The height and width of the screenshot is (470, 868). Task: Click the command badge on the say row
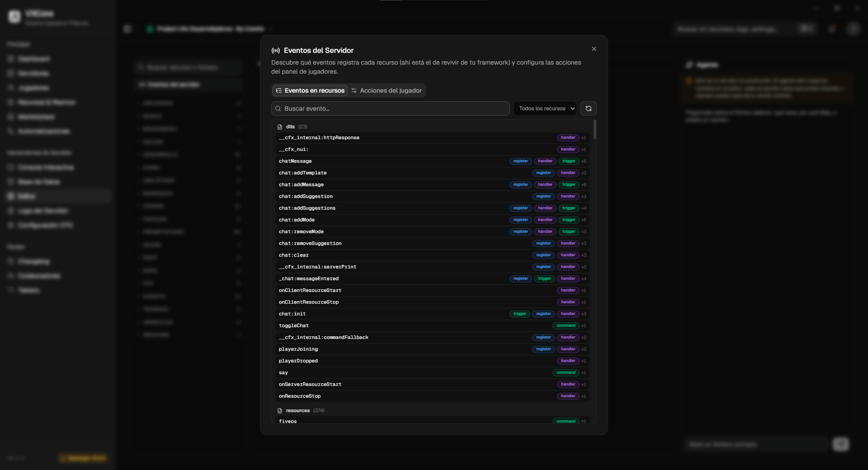coord(566,372)
